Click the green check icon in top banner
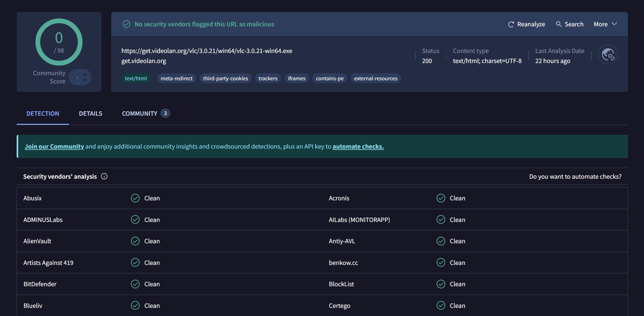 click(x=126, y=24)
